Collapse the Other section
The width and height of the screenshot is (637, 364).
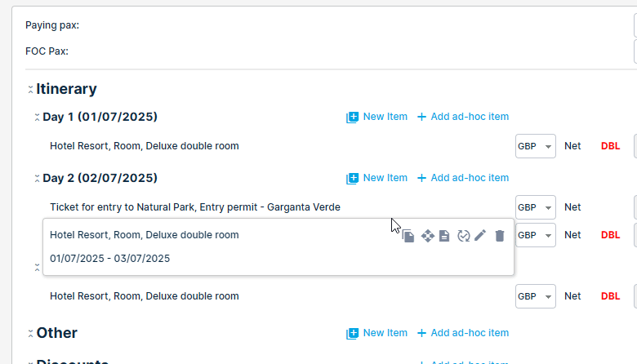click(30, 334)
